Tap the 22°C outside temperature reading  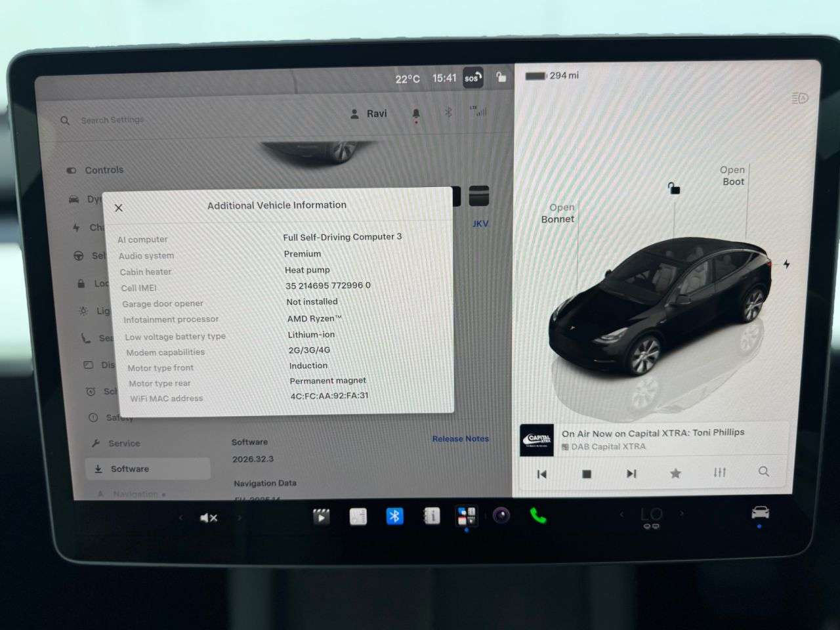[x=407, y=79]
